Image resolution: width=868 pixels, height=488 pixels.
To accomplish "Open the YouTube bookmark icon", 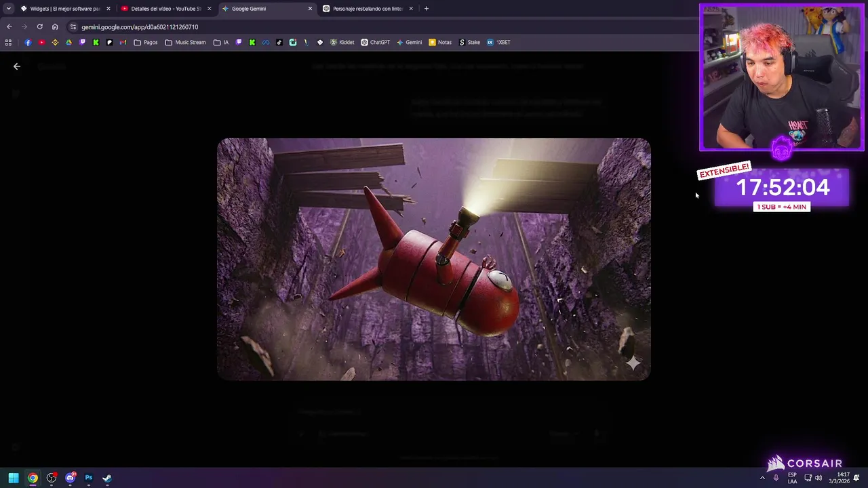I will [41, 42].
